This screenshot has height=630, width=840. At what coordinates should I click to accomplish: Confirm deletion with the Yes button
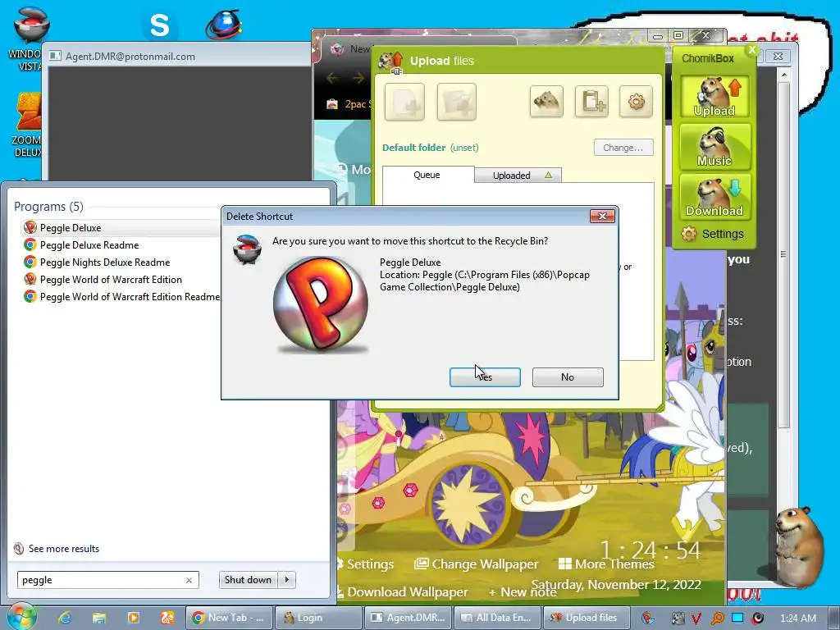(485, 377)
